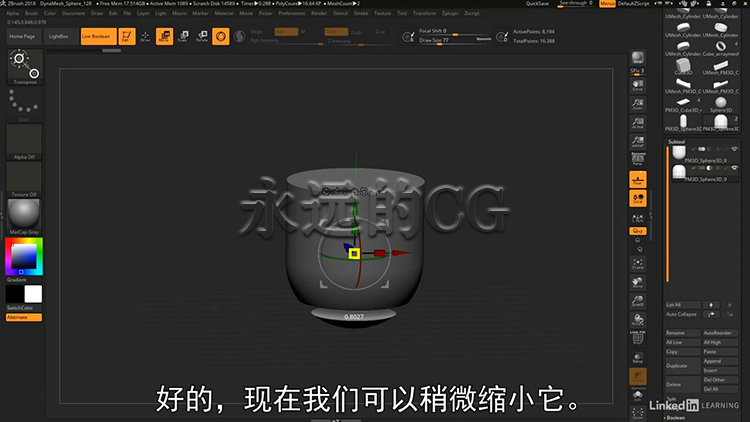
Task: Open the Home Page button
Action: click(22, 36)
